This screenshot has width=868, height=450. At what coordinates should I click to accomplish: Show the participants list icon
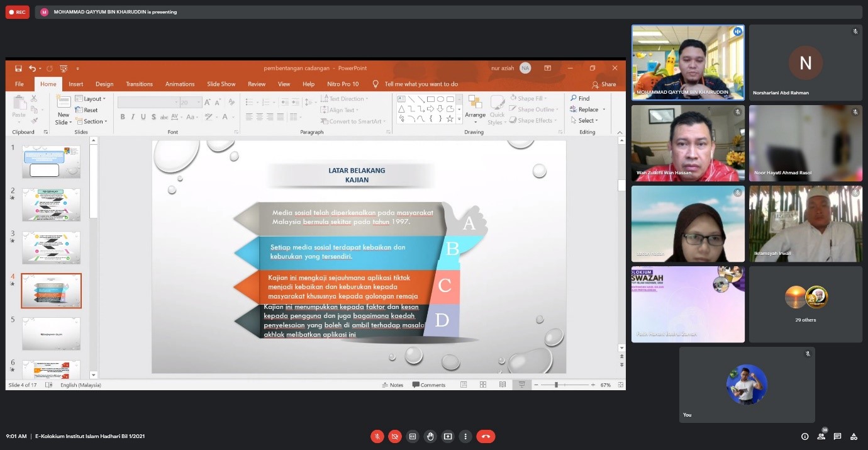(821, 436)
